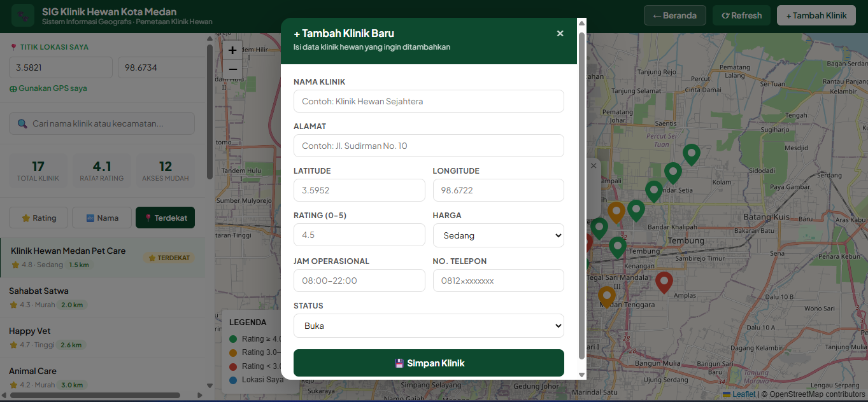Image resolution: width=868 pixels, height=402 pixels.
Task: Sort clinic list by Rating
Action: pyautogui.click(x=39, y=218)
